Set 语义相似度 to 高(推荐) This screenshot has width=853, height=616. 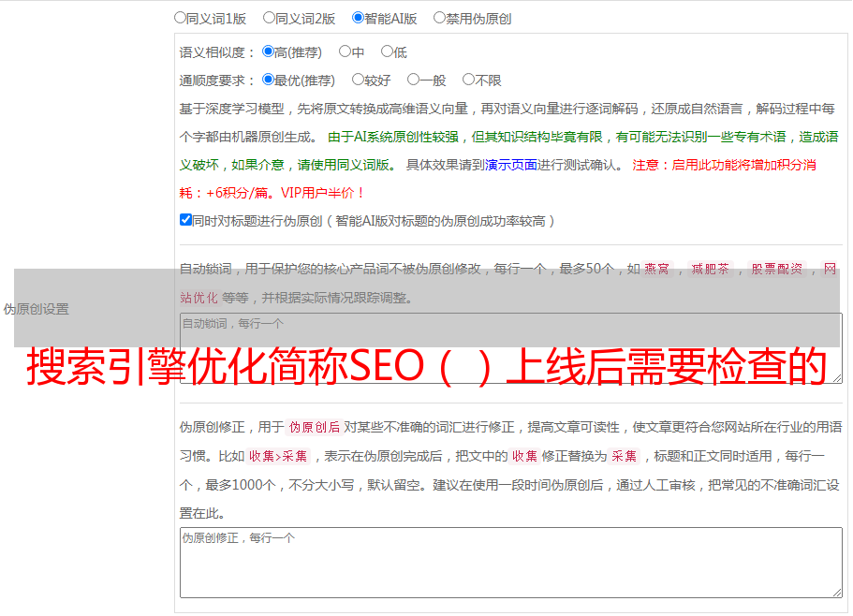(x=268, y=51)
